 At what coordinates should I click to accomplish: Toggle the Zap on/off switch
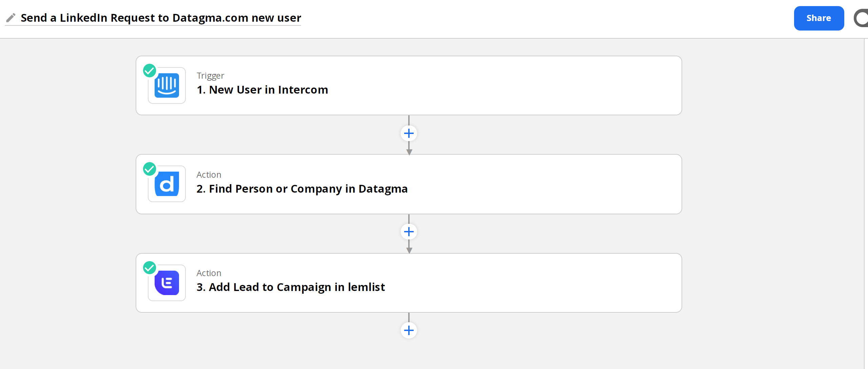point(861,18)
